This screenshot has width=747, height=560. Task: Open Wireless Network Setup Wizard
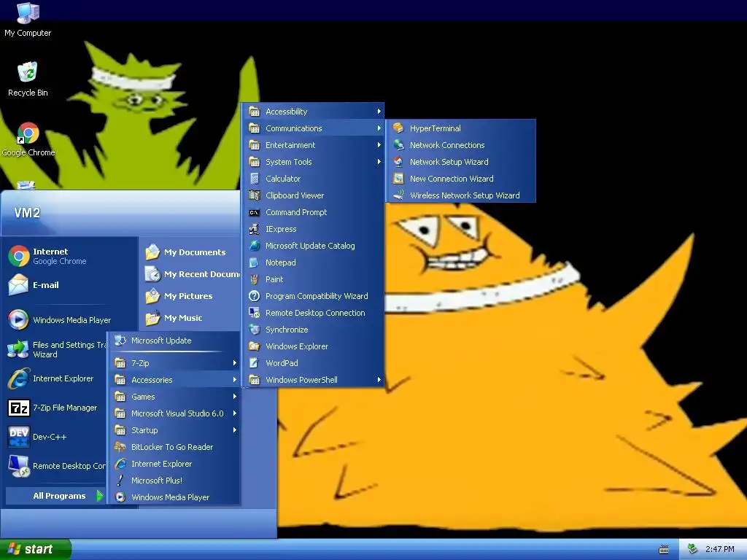coord(461,195)
